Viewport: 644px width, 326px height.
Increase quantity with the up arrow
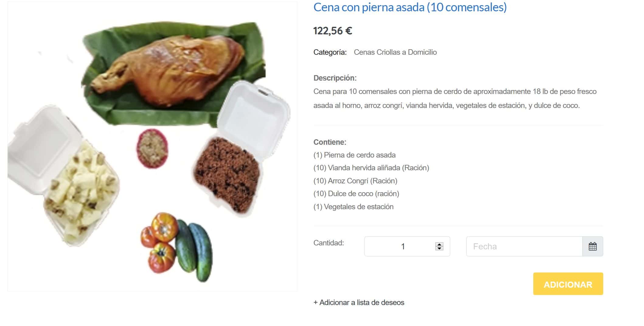[439, 244]
